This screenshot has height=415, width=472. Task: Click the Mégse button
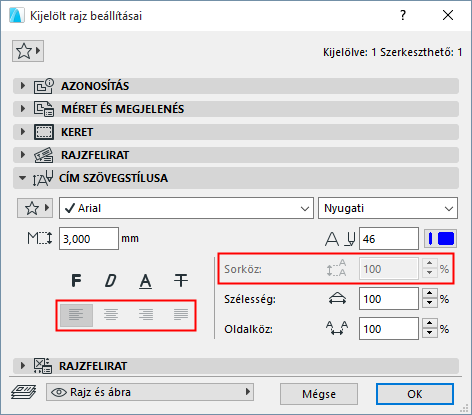[319, 394]
